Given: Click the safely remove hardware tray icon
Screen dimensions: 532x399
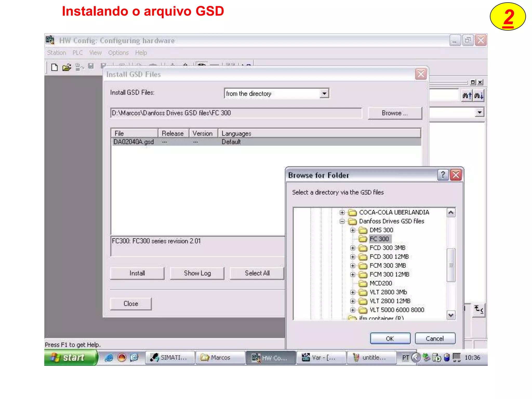Looking at the screenshot, I should [427, 357].
